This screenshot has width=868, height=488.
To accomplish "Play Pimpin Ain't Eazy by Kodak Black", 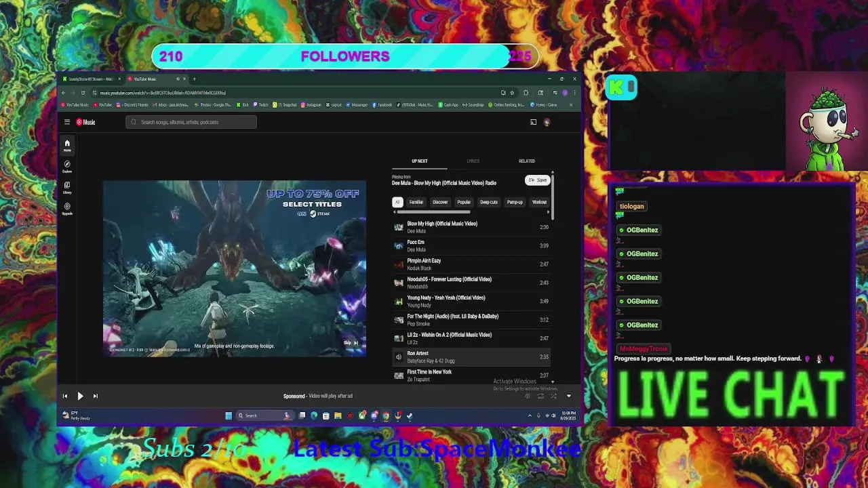I will [x=471, y=264].
